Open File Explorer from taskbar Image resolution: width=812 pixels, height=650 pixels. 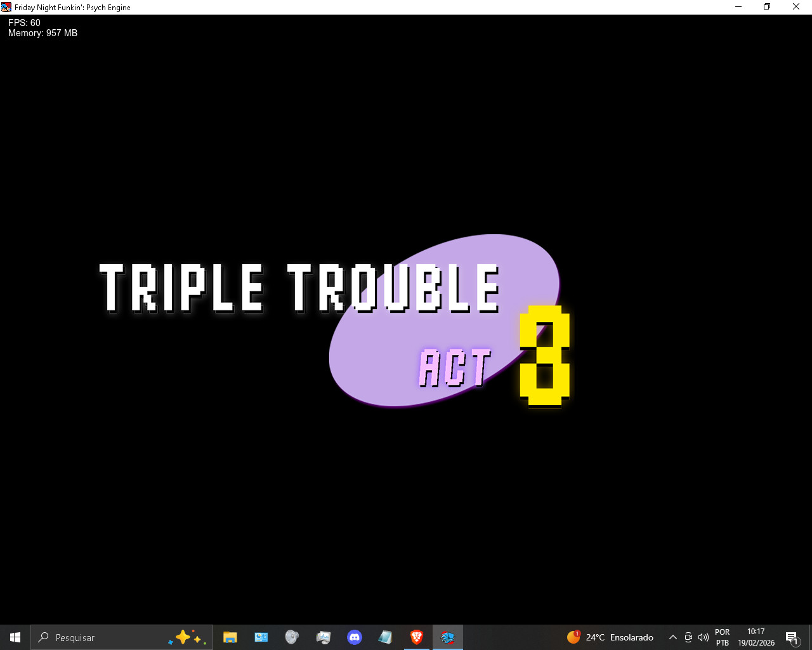click(x=230, y=637)
